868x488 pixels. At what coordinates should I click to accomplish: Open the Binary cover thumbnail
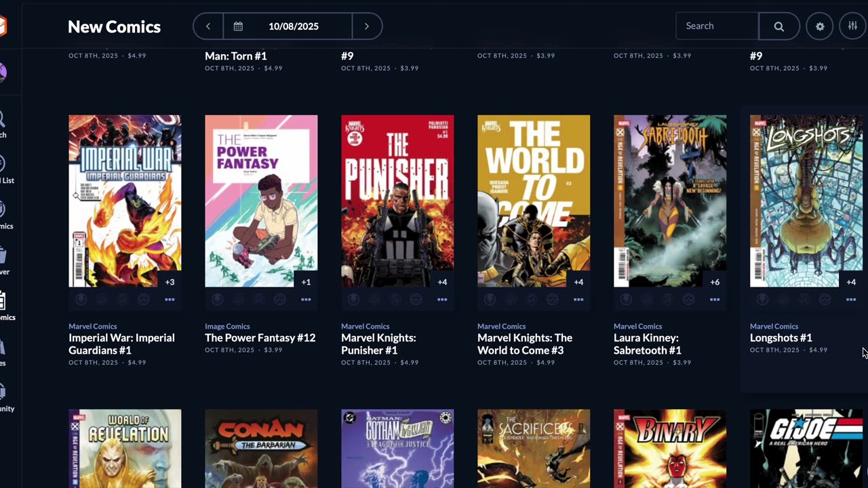pyautogui.click(x=670, y=449)
